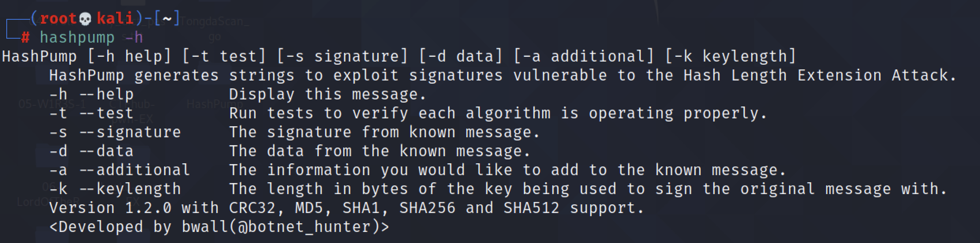
Task: Select the "--additional" option text
Action: (135, 170)
